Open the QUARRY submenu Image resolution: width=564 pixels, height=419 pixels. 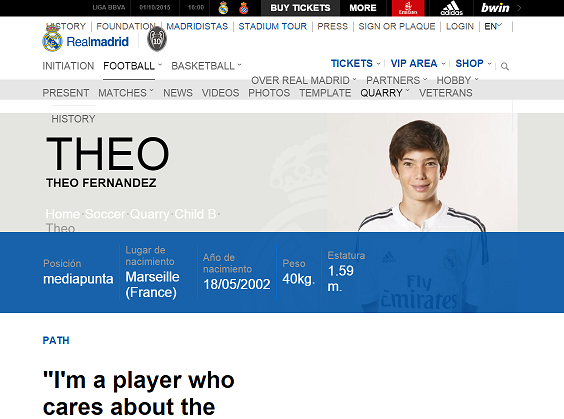385,93
